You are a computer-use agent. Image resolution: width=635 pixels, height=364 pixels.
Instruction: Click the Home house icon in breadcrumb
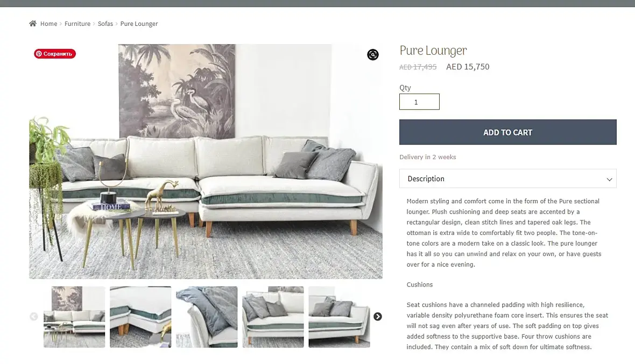(x=33, y=24)
